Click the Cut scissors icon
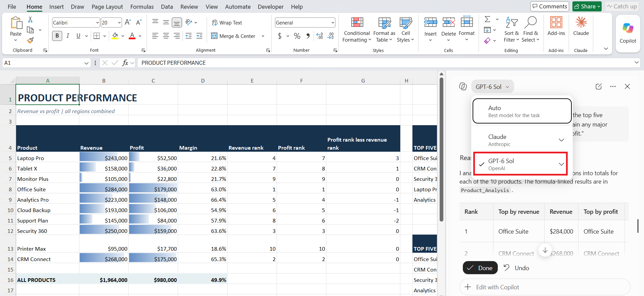This screenshot has width=644, height=296. click(x=30, y=19)
